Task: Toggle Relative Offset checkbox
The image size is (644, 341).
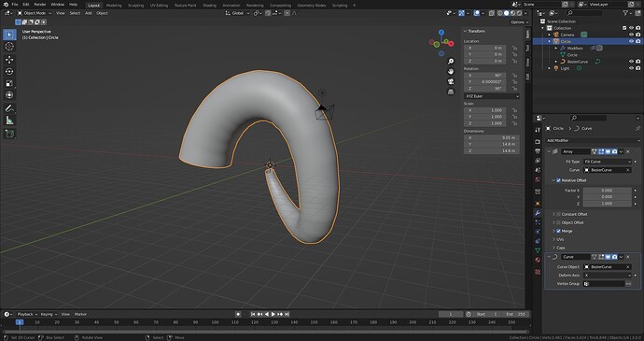Action: (x=558, y=180)
